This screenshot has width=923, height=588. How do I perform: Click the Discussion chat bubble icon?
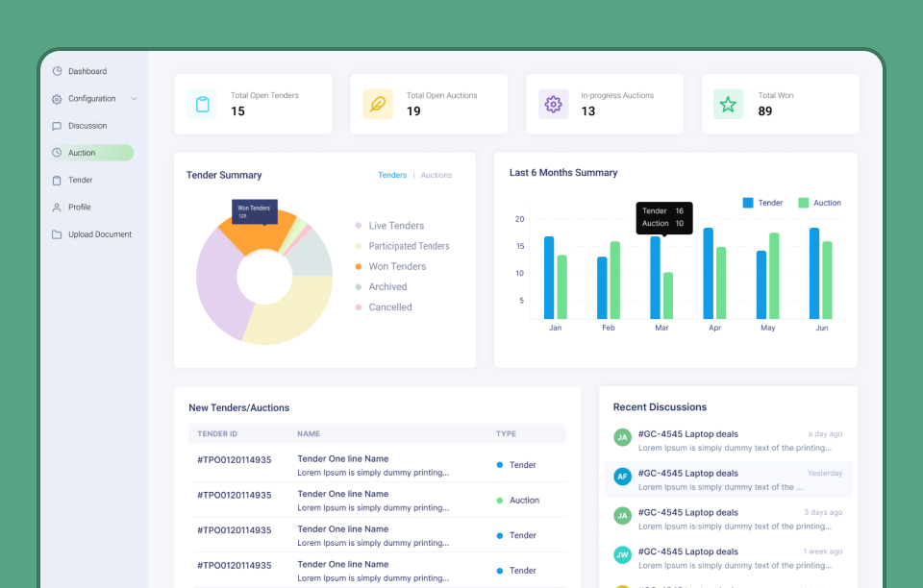click(57, 126)
